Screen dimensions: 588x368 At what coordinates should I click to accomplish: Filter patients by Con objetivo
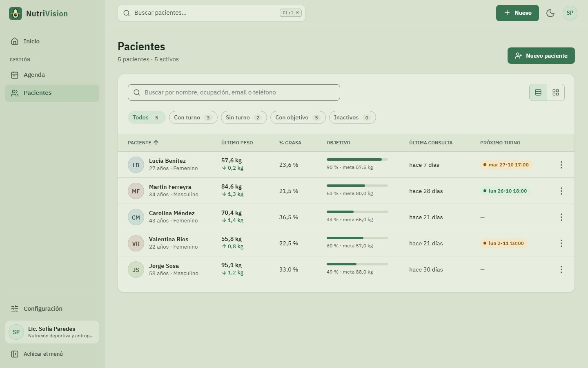(298, 117)
